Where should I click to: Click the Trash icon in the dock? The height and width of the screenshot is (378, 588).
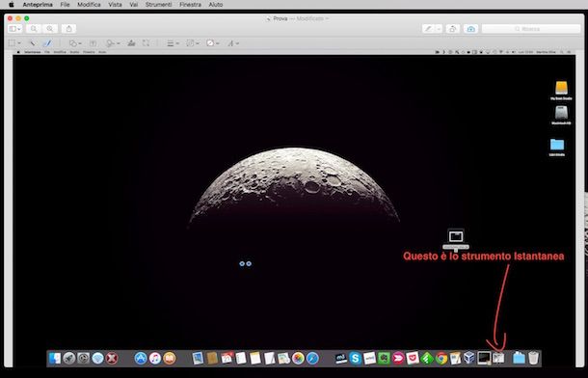(534, 358)
